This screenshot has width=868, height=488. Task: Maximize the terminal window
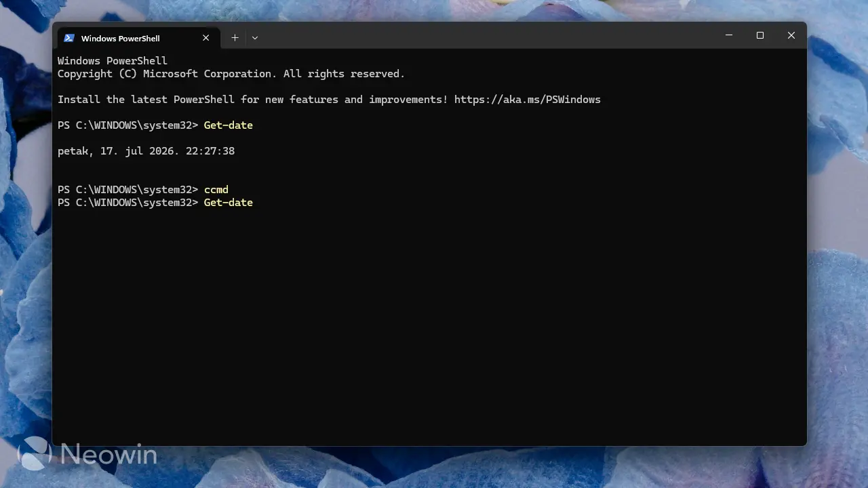click(760, 35)
